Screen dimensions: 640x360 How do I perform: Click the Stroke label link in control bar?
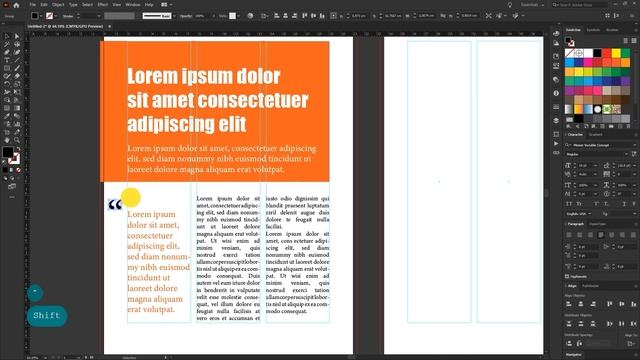pyautogui.click(x=68, y=16)
